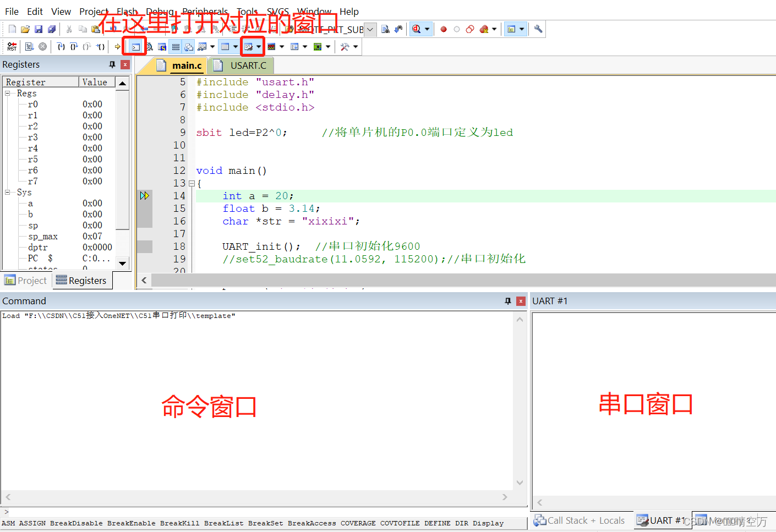This screenshot has height=532, width=776.
Task: Click the incremental find icon
Action: (x=398, y=29)
